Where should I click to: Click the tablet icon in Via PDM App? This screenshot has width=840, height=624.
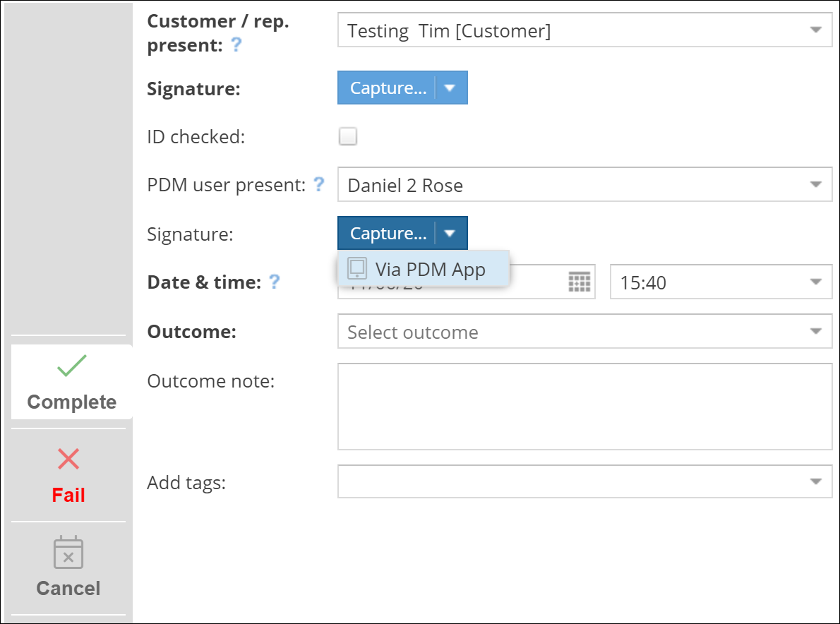tap(357, 269)
